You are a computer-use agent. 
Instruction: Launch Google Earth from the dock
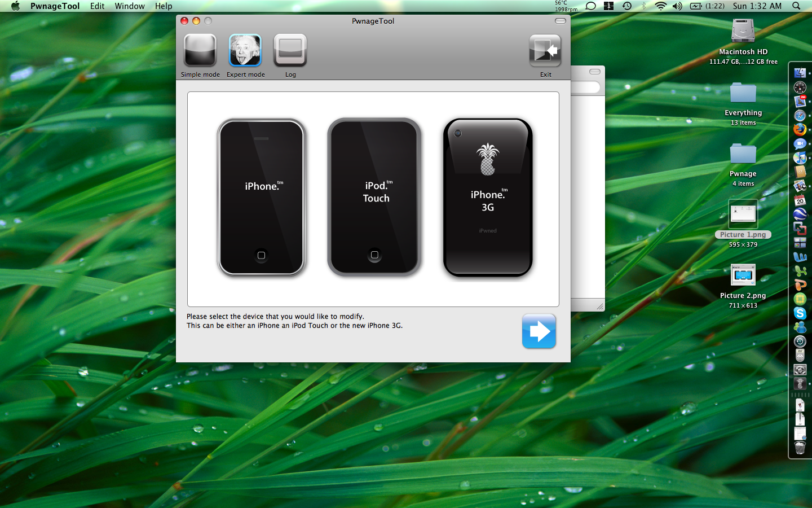[x=800, y=214]
